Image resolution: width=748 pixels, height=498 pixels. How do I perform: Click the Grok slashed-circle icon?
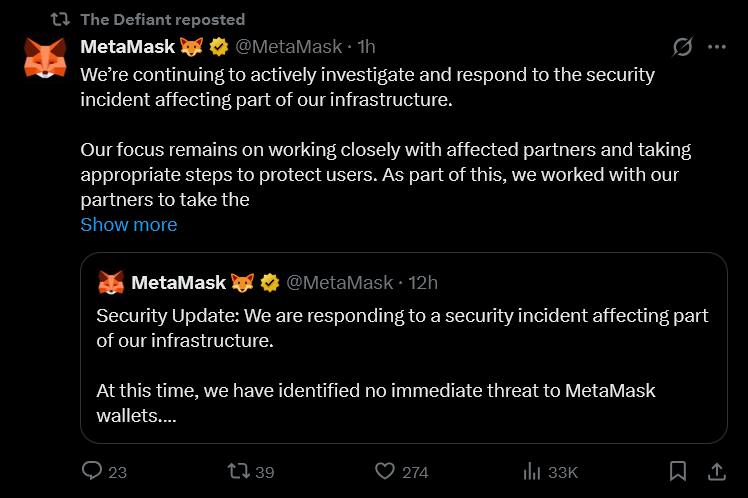682,47
